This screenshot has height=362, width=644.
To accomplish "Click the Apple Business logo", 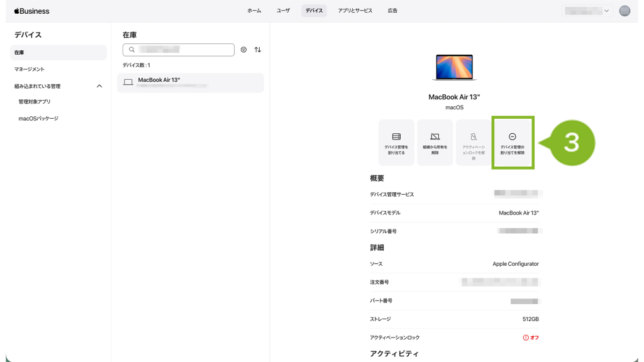I will pos(31,11).
